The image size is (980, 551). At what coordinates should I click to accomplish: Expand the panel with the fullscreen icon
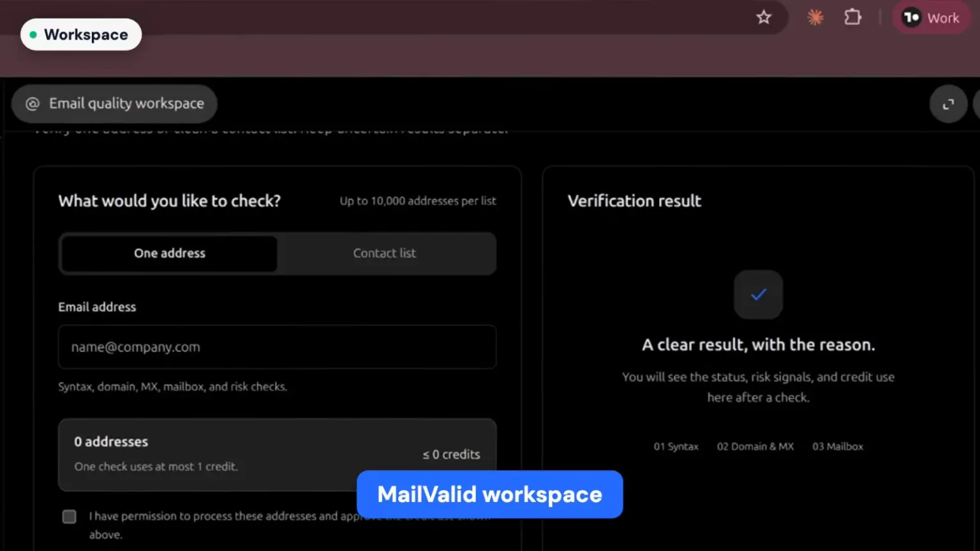(x=949, y=104)
